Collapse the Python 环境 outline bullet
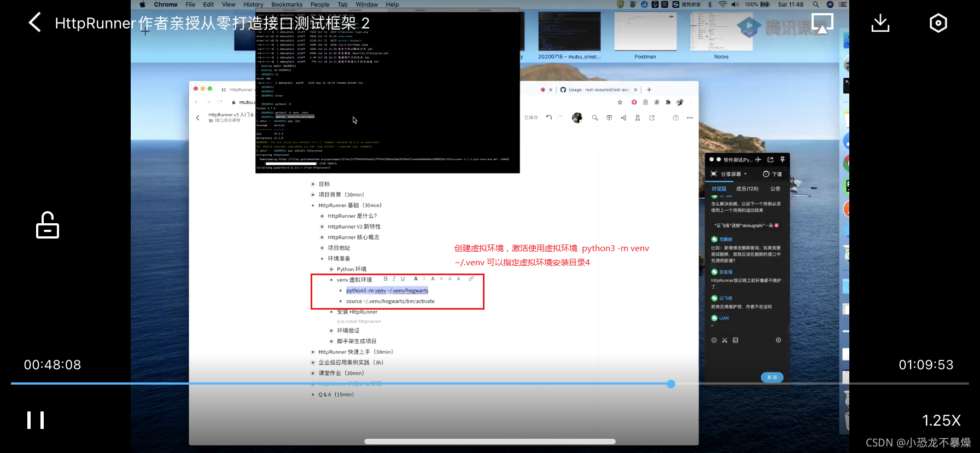 [x=331, y=269]
